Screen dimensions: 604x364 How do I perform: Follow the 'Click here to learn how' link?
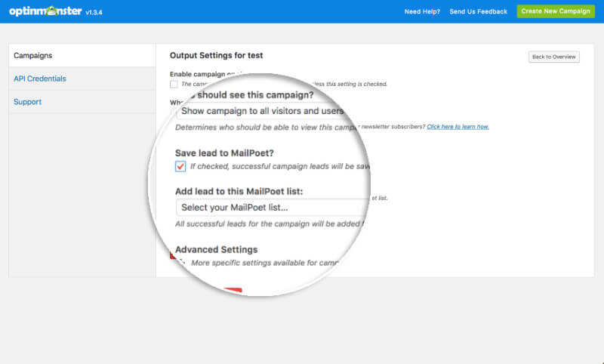[x=458, y=127]
